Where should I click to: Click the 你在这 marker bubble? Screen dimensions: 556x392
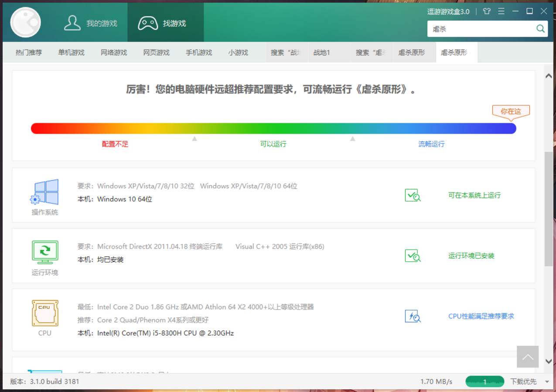(x=511, y=112)
